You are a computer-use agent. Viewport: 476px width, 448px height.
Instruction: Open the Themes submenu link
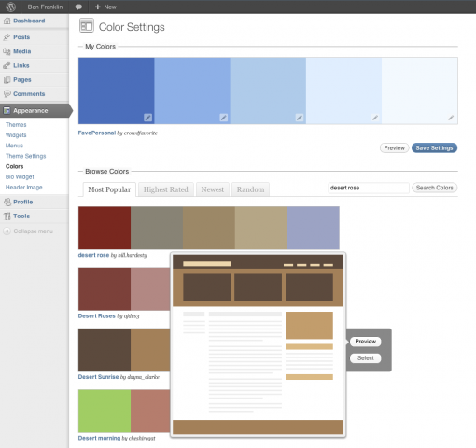point(16,125)
